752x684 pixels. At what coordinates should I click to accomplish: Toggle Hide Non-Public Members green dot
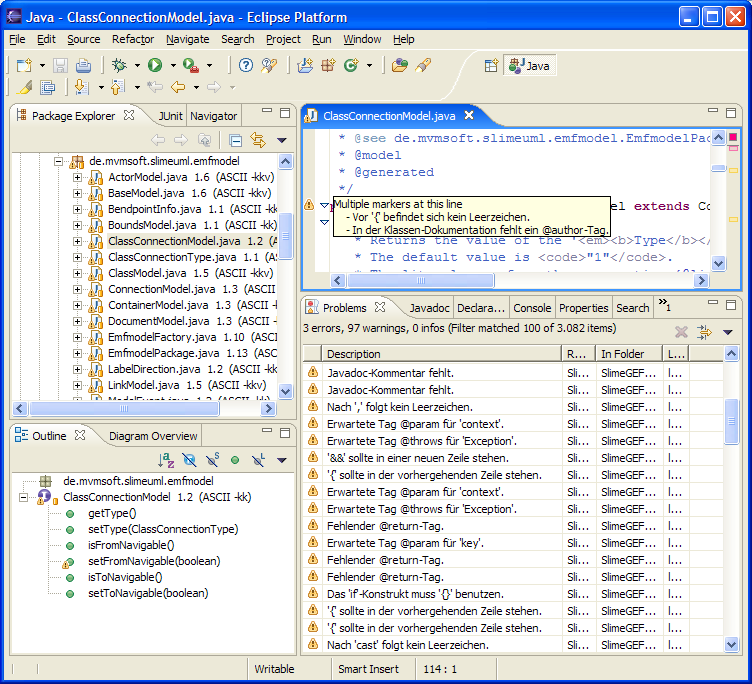[x=235, y=460]
